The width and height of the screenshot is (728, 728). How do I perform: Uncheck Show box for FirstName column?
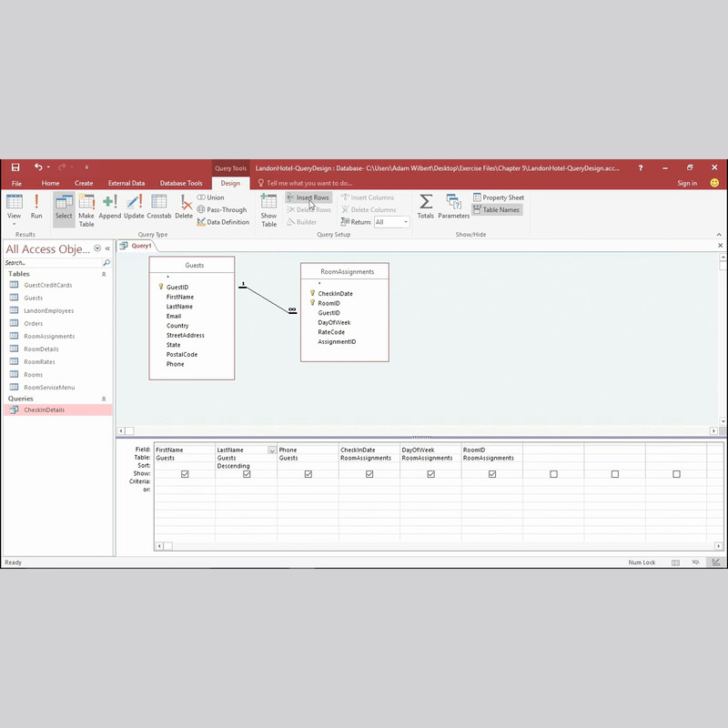coord(185,474)
